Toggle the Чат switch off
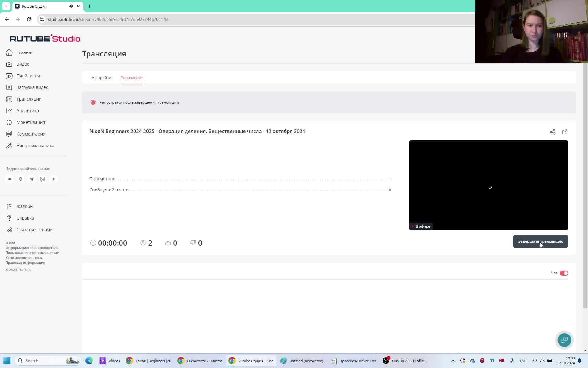Viewport: 588px width, 368px height. coord(564,273)
